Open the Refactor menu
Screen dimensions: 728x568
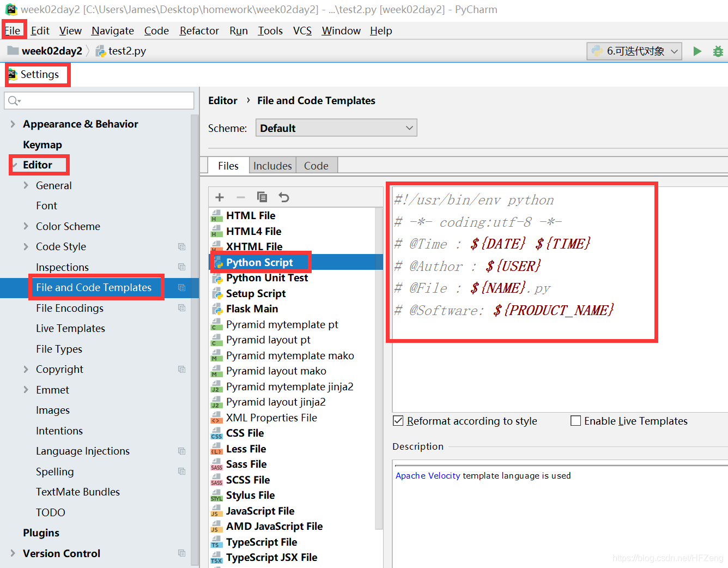(x=199, y=31)
